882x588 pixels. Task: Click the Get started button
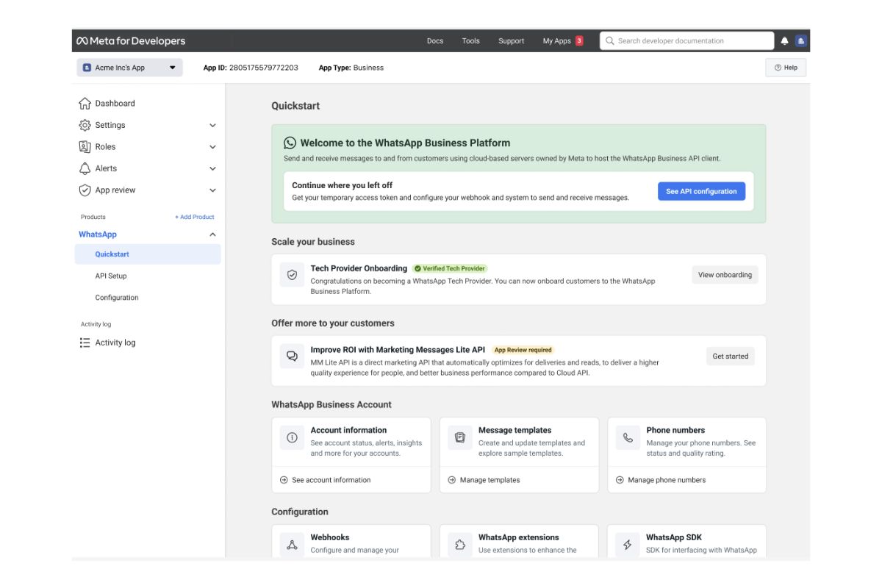[x=730, y=356]
